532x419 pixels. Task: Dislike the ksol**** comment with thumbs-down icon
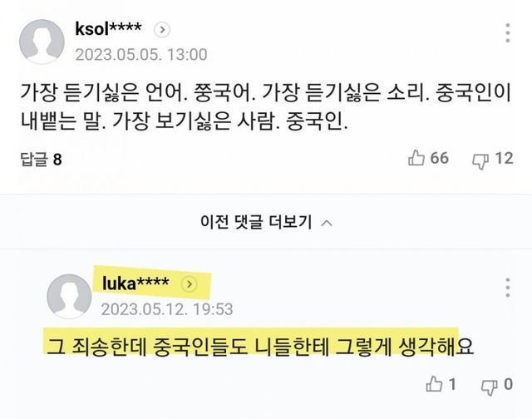click(480, 158)
